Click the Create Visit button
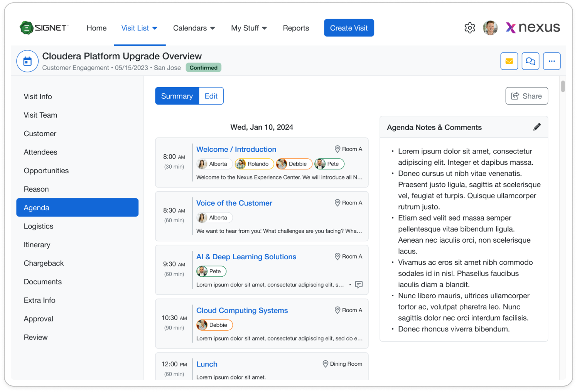577x392 pixels. tap(349, 28)
